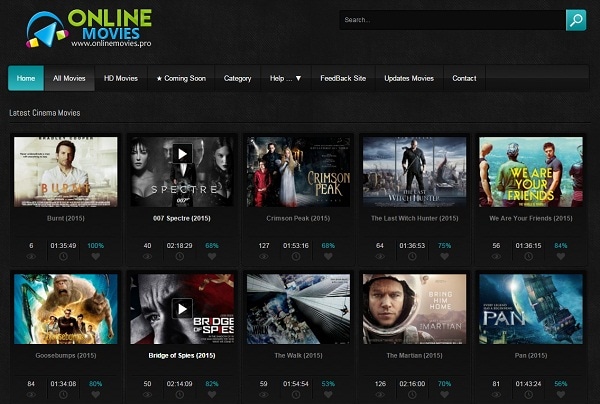Click the Burnt movie poster thumbnail
600x404 pixels.
tap(66, 172)
